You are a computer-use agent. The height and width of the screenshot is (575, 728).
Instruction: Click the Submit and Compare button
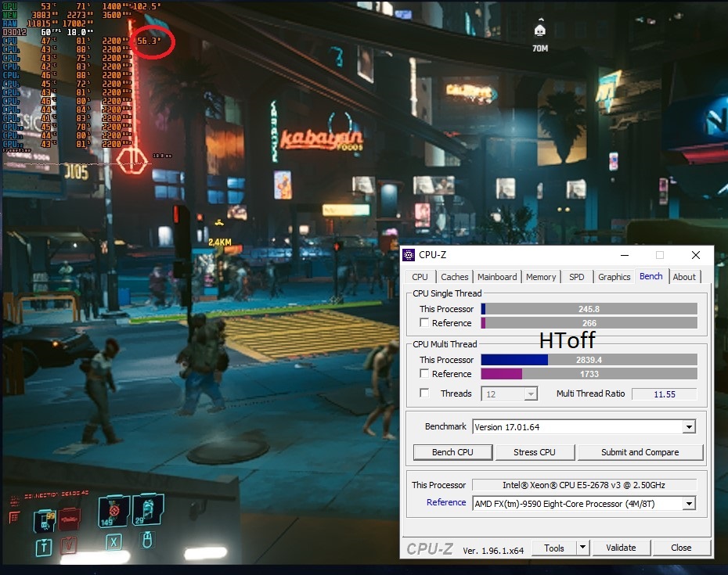[x=640, y=452]
